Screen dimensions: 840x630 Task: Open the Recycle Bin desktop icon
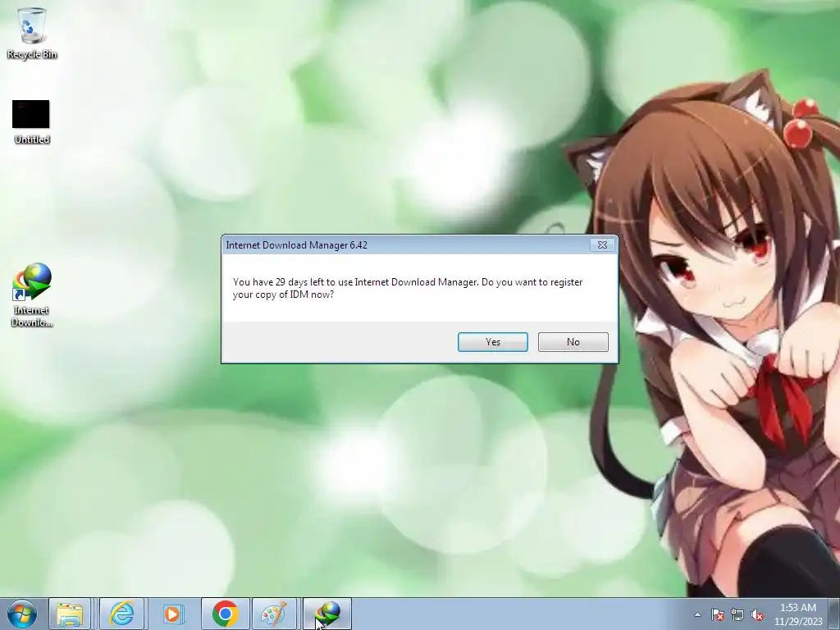coord(32,33)
